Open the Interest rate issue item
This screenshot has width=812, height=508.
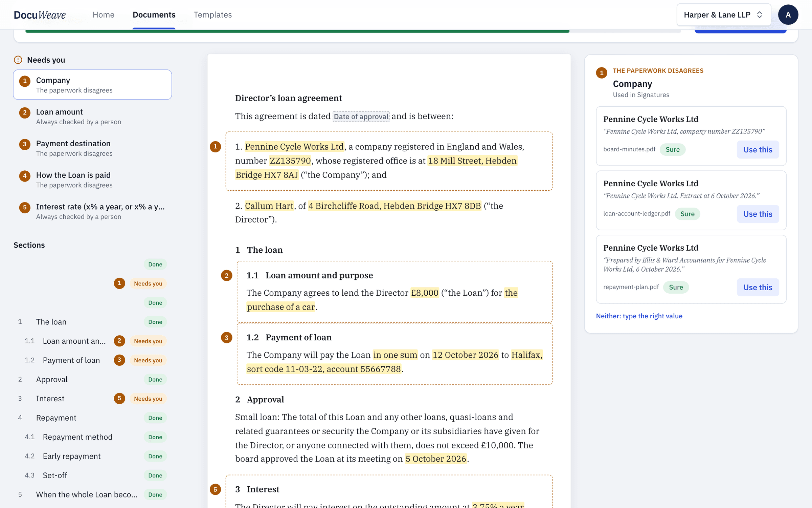(x=92, y=211)
